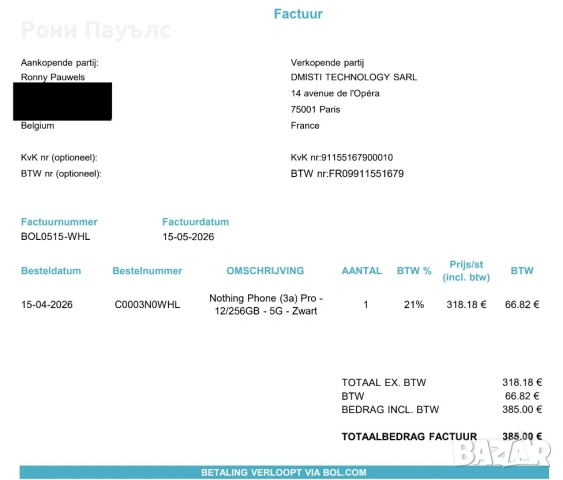
Task: Click the 21% BTW rate value
Action: pyautogui.click(x=414, y=304)
